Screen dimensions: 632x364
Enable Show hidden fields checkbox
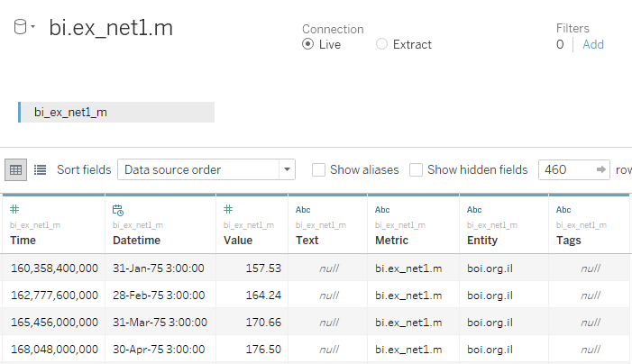click(x=416, y=169)
